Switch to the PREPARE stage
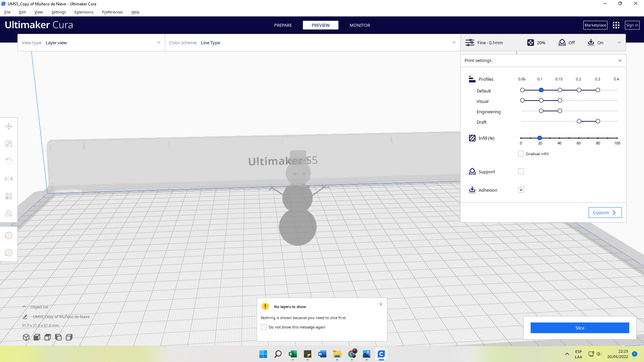The width and height of the screenshot is (644, 362). [x=283, y=25]
